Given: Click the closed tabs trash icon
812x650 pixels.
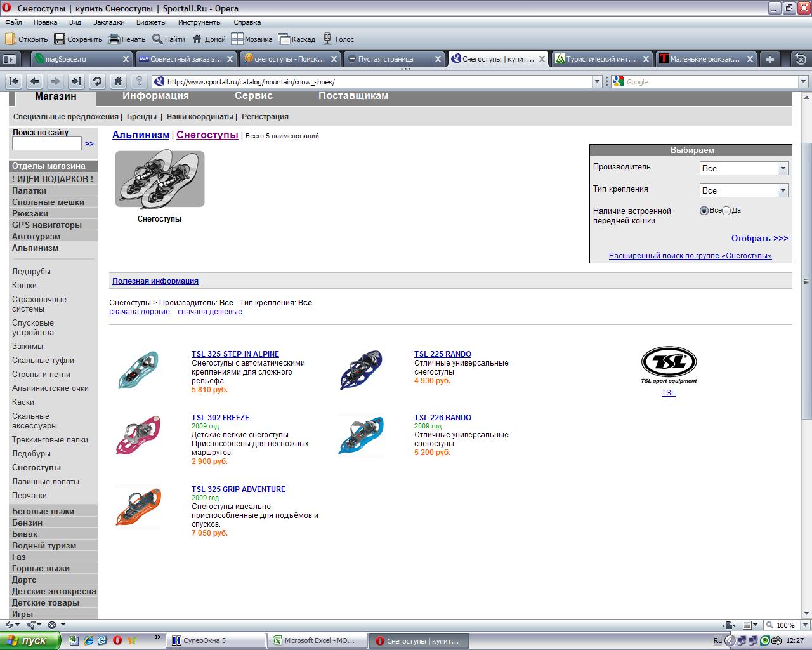Looking at the screenshot, I should pyautogui.click(x=800, y=59).
